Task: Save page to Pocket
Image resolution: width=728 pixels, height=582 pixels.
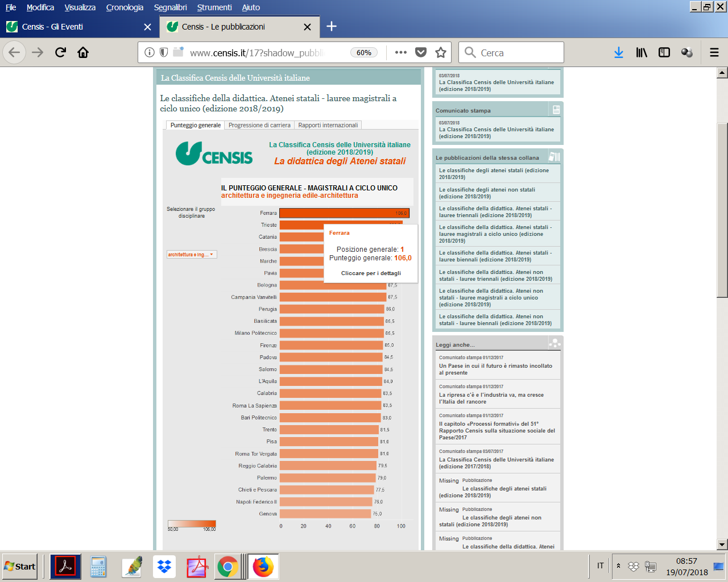Action: click(421, 52)
